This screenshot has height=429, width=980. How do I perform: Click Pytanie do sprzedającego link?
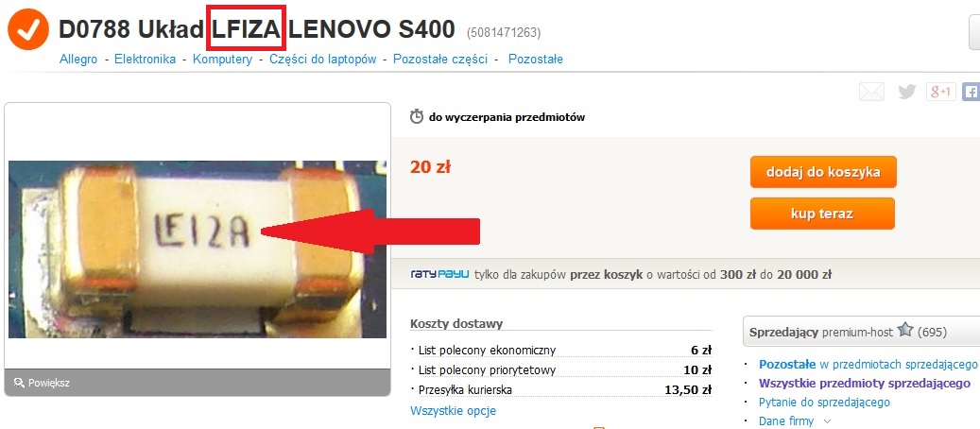point(824,403)
